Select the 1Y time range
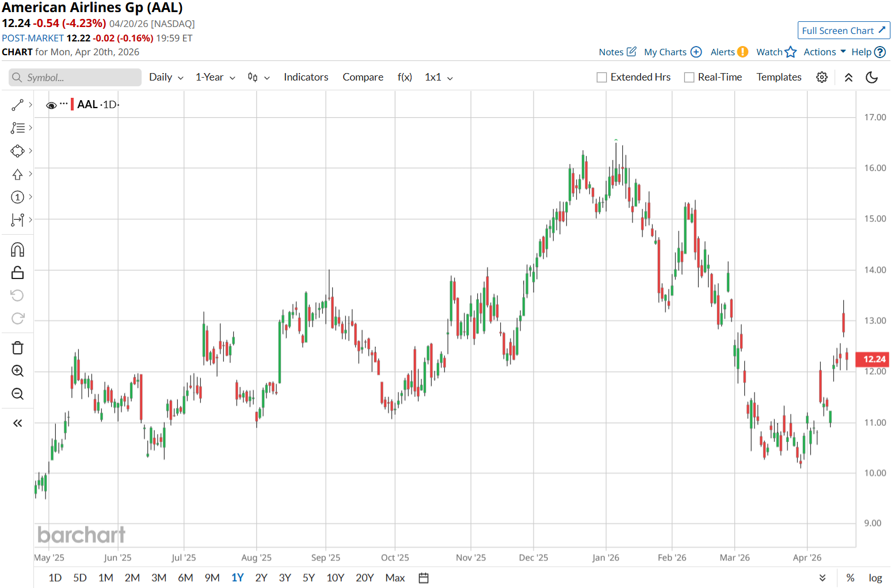Screen dimensions: 891x588 (238, 578)
